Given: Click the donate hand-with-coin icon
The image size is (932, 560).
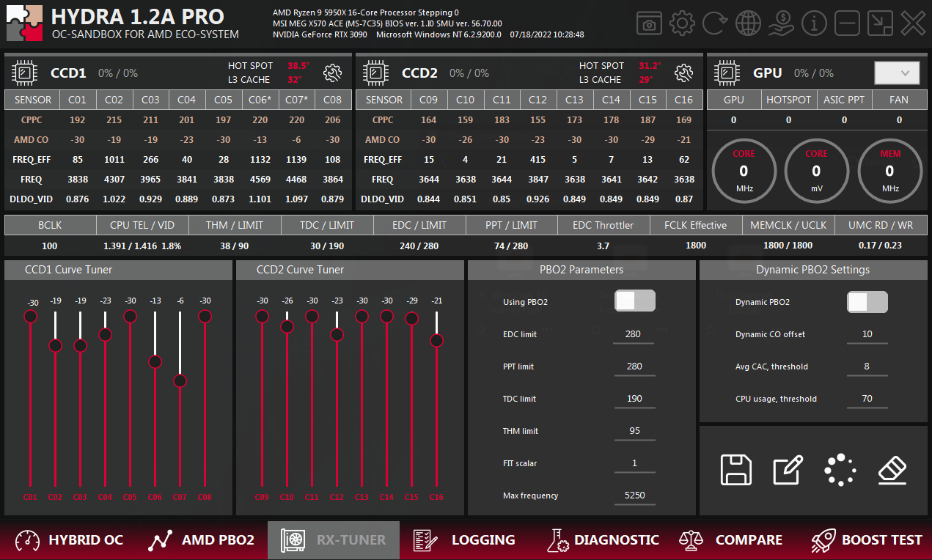Looking at the screenshot, I should pos(781,23).
